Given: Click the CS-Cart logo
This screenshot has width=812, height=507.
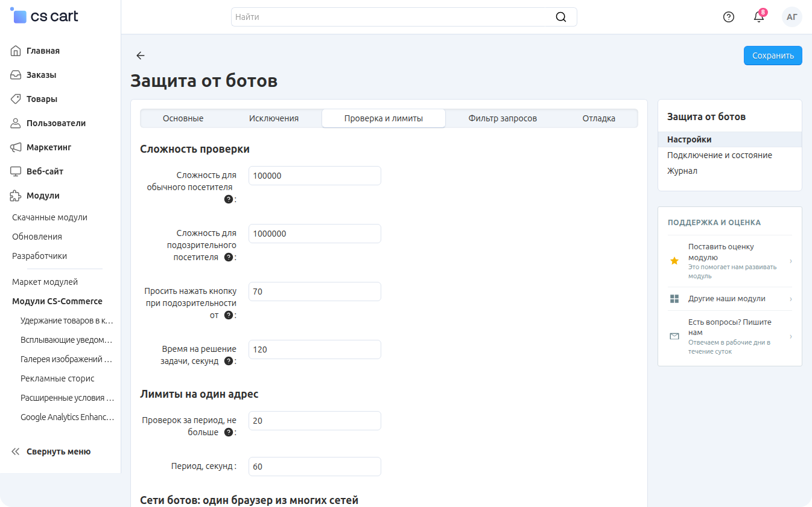Looking at the screenshot, I should [45, 16].
